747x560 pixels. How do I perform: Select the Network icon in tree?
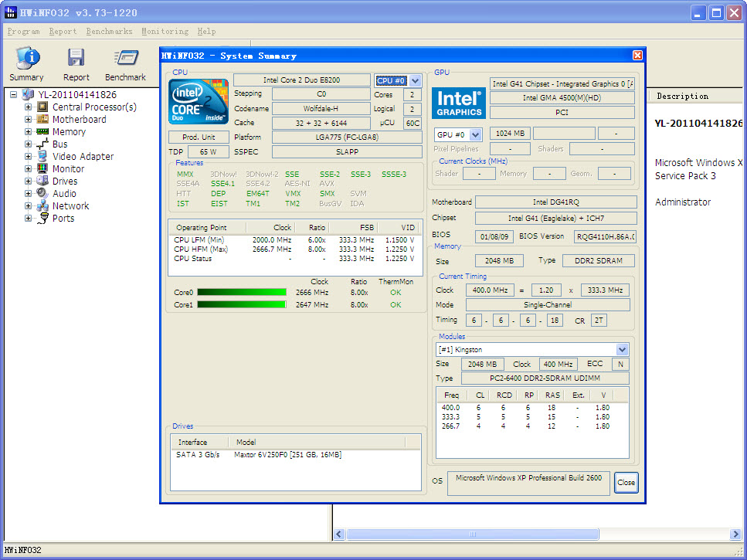(42, 206)
